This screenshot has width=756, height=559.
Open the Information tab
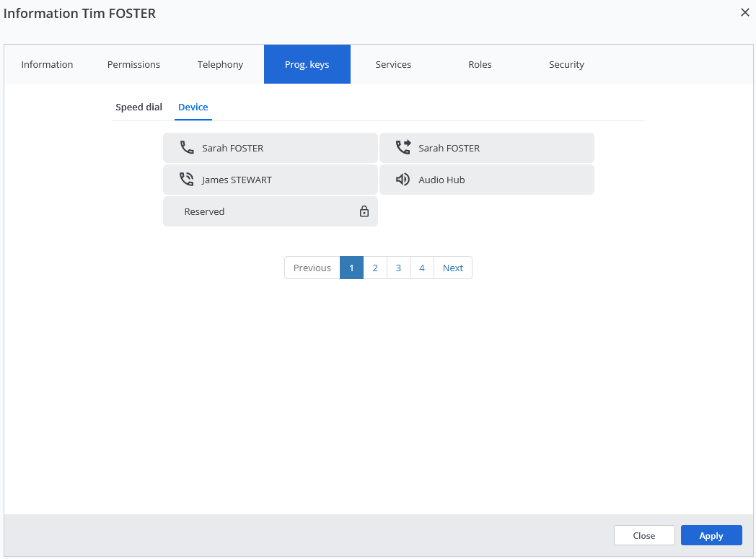pyautogui.click(x=47, y=64)
